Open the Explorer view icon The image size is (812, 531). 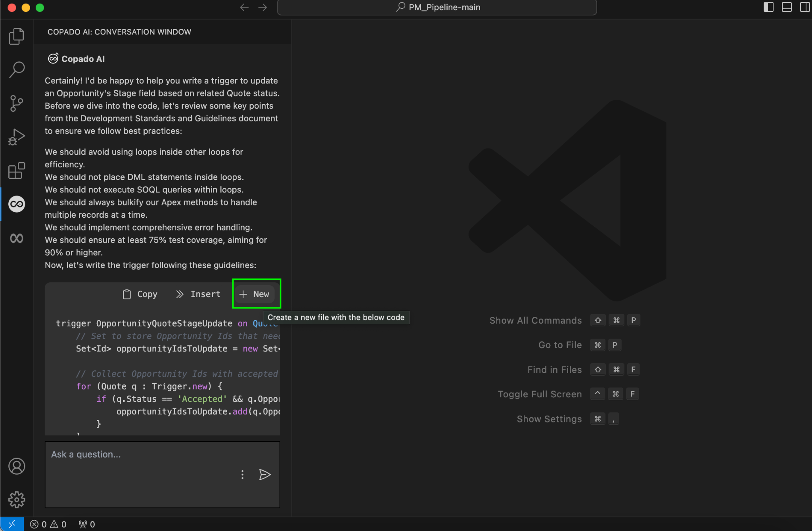point(16,36)
